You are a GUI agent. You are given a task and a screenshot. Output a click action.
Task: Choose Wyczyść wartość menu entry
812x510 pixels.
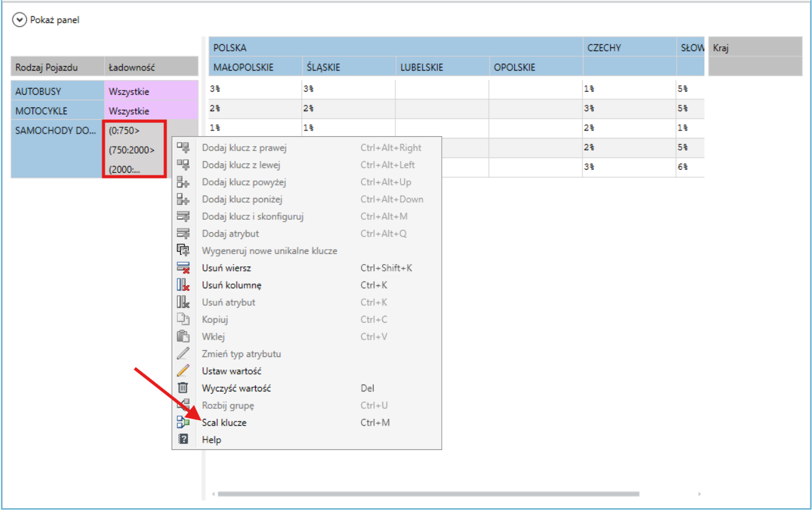click(306, 388)
